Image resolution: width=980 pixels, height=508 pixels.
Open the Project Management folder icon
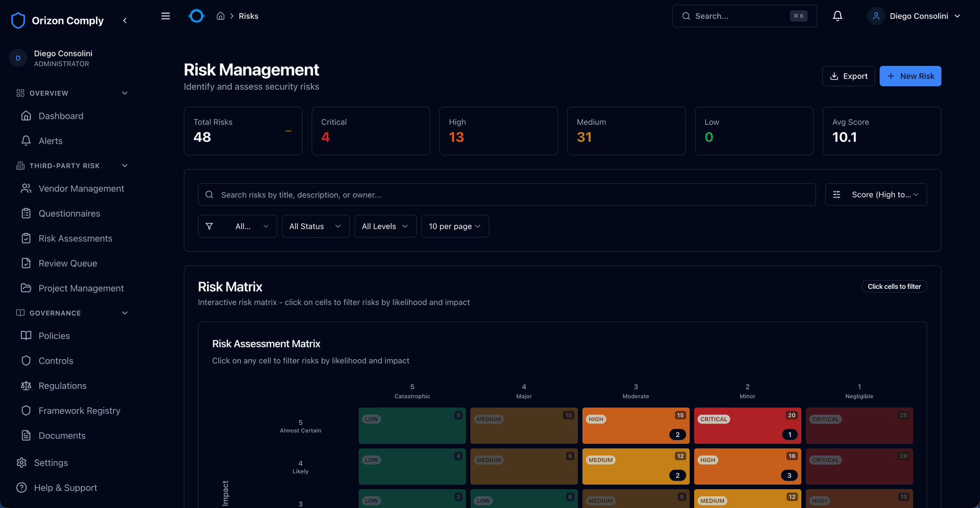click(x=26, y=288)
